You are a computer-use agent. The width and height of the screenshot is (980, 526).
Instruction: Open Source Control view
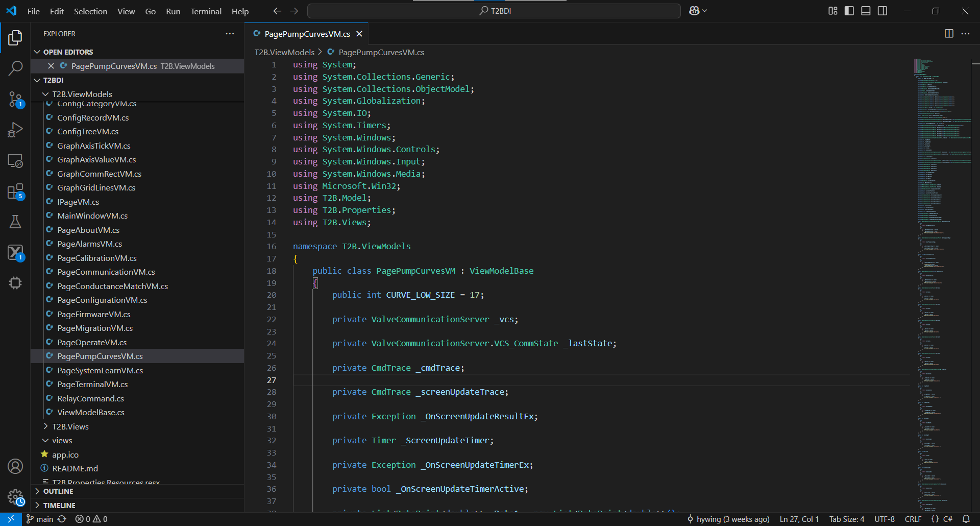[15, 99]
